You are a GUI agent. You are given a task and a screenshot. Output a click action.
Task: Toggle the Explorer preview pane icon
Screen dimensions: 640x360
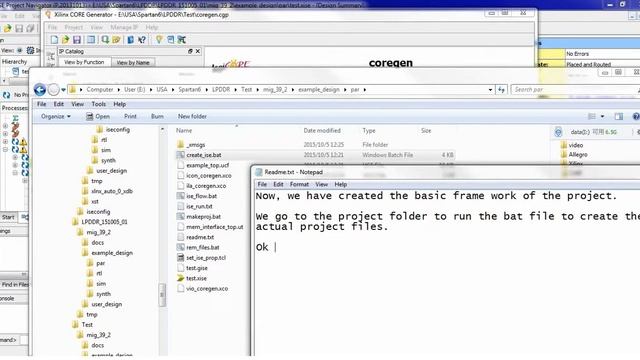(619, 116)
